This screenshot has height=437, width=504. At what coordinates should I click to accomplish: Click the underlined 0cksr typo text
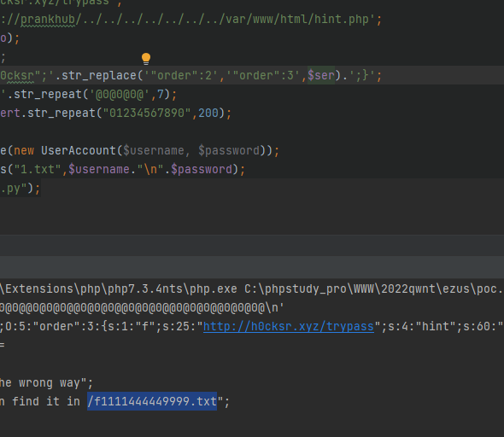[17, 75]
